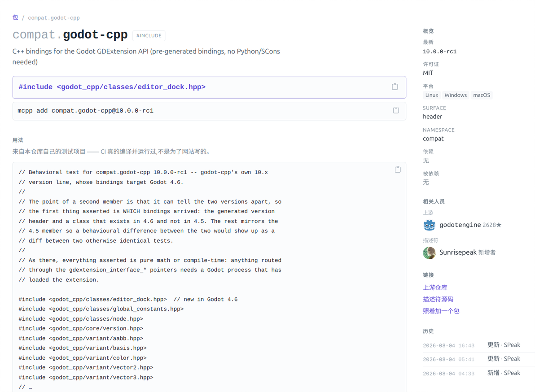The image size is (535, 392).
Task: Select the Windows platform tag
Action: pyautogui.click(x=456, y=95)
